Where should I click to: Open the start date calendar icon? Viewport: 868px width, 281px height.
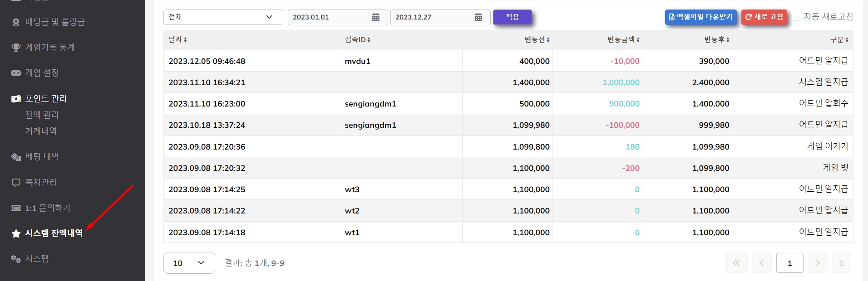(x=376, y=17)
